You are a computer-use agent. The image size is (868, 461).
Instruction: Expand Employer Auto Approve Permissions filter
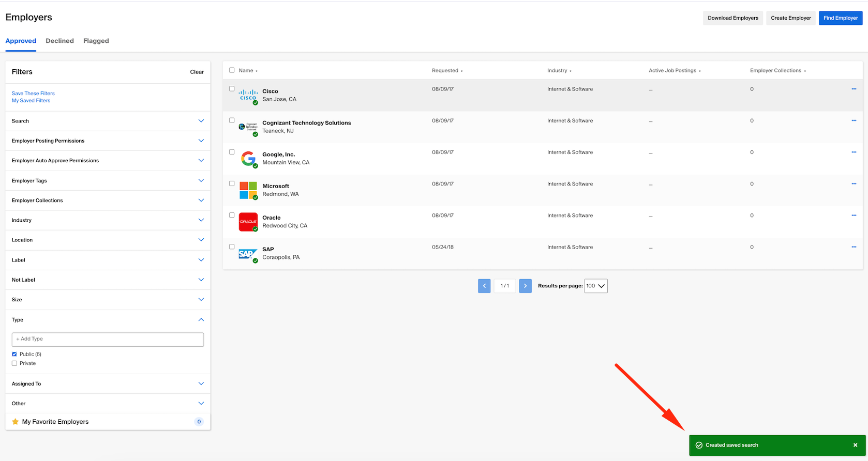click(108, 161)
